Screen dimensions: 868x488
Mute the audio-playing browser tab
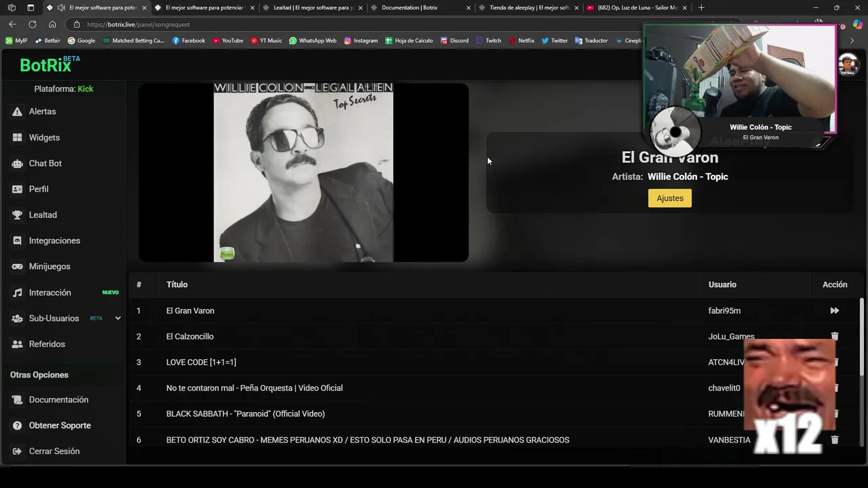[61, 7]
